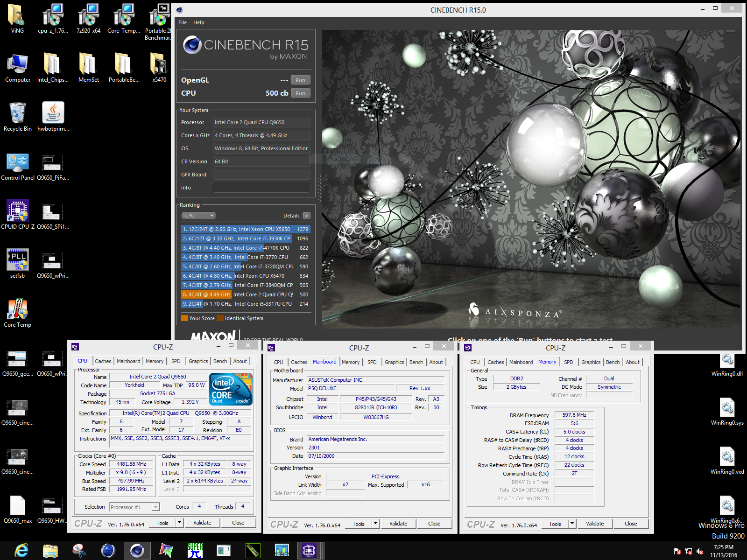Open Control Panel desktop icon
The width and height of the screenshot is (747, 560).
point(18,166)
